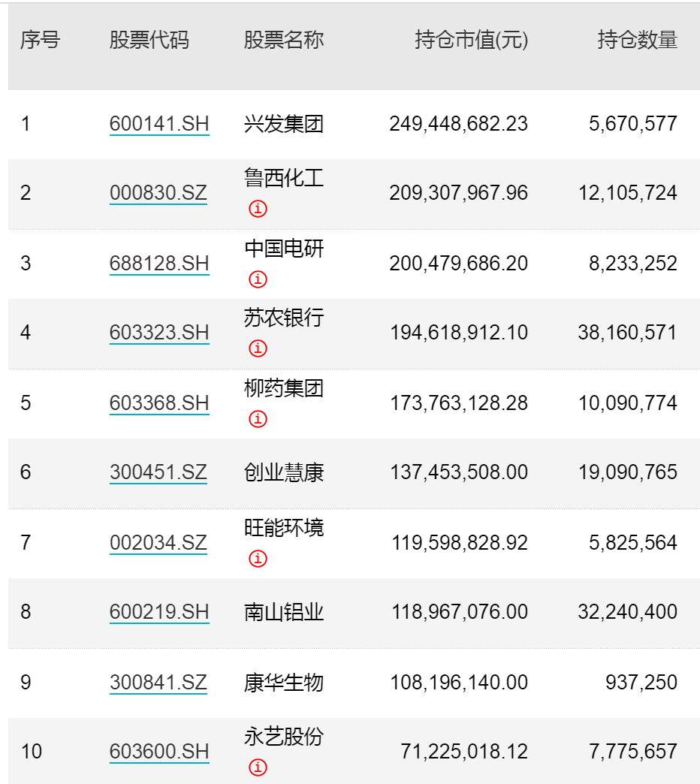This screenshot has width=700, height=784.
Task: Click the info icon under 柳药集团
Action: click(258, 418)
